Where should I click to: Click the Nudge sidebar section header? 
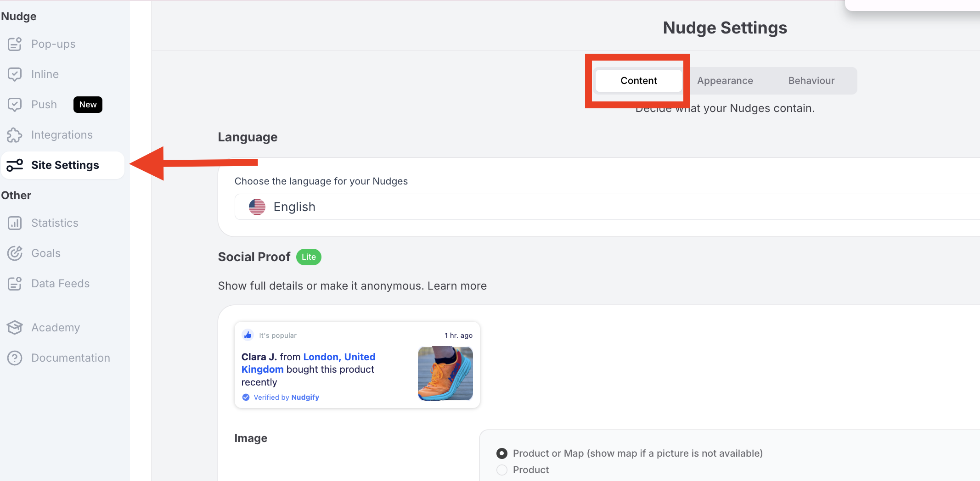(x=19, y=17)
